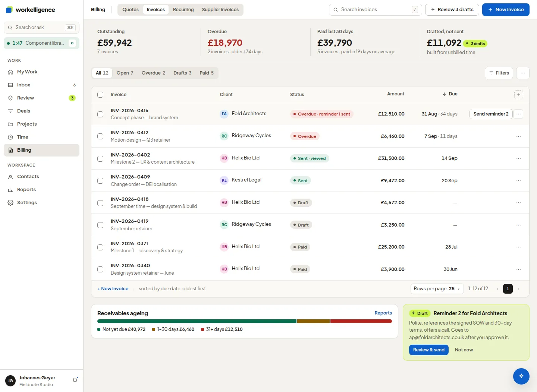Filter by Open 7 invoices
537x392 pixels.
[125, 73]
